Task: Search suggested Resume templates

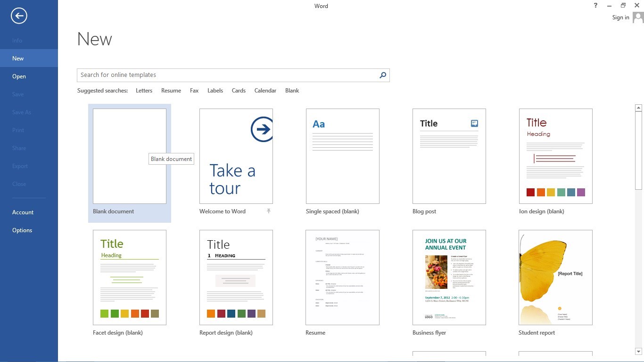Action: pyautogui.click(x=171, y=91)
